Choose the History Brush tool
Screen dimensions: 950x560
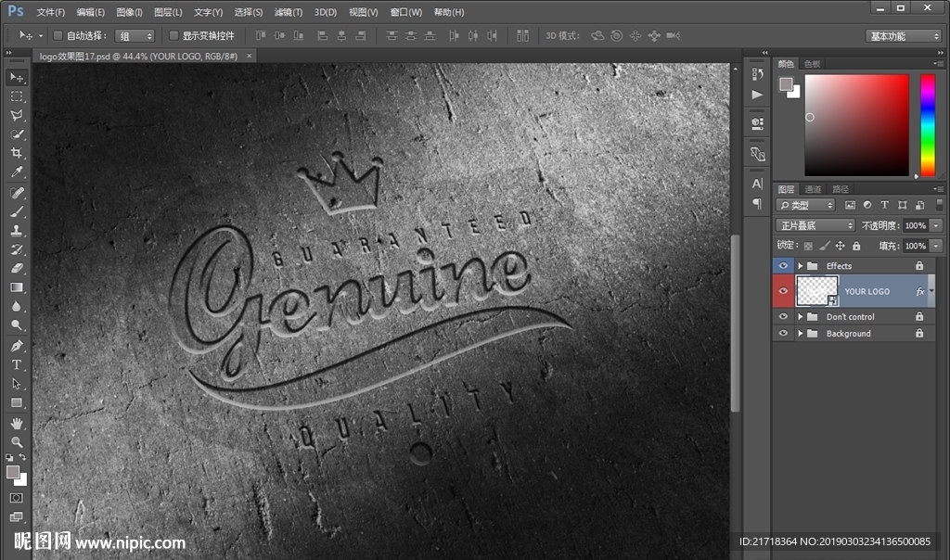[17, 248]
